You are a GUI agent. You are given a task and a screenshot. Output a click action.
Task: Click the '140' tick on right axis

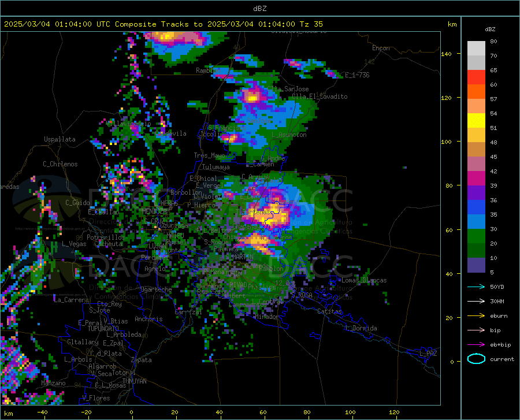(446, 54)
